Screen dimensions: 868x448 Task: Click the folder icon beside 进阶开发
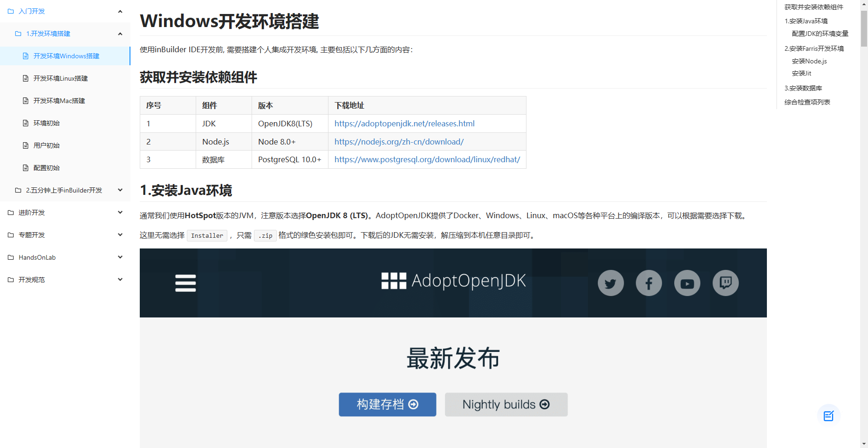(x=11, y=213)
